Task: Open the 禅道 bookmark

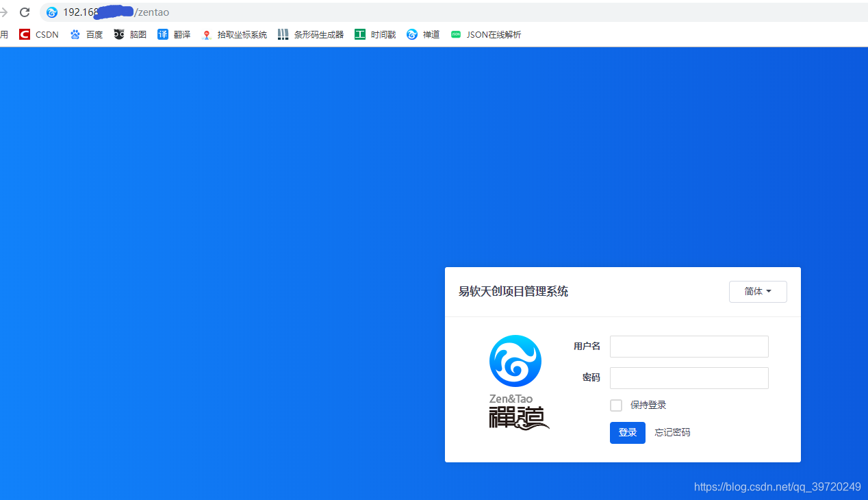Action: (422, 34)
